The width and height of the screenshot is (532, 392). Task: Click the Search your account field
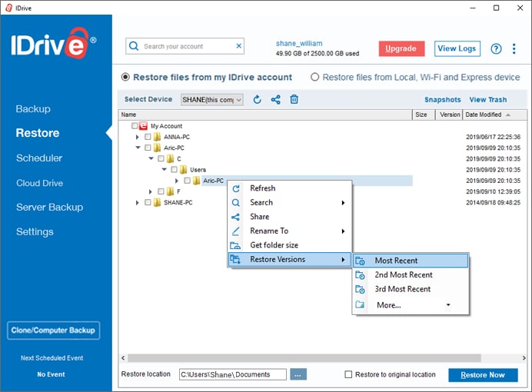click(185, 46)
